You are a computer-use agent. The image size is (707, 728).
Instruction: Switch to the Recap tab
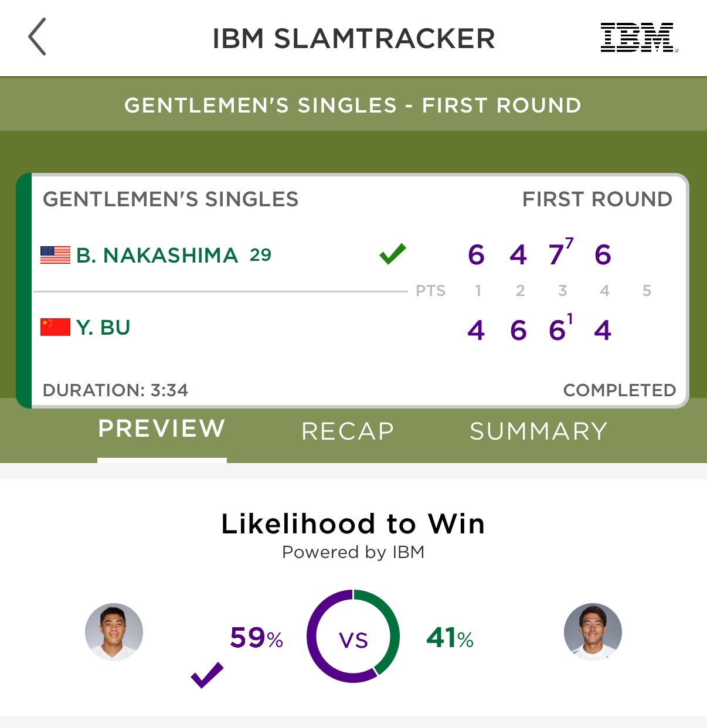coord(348,431)
